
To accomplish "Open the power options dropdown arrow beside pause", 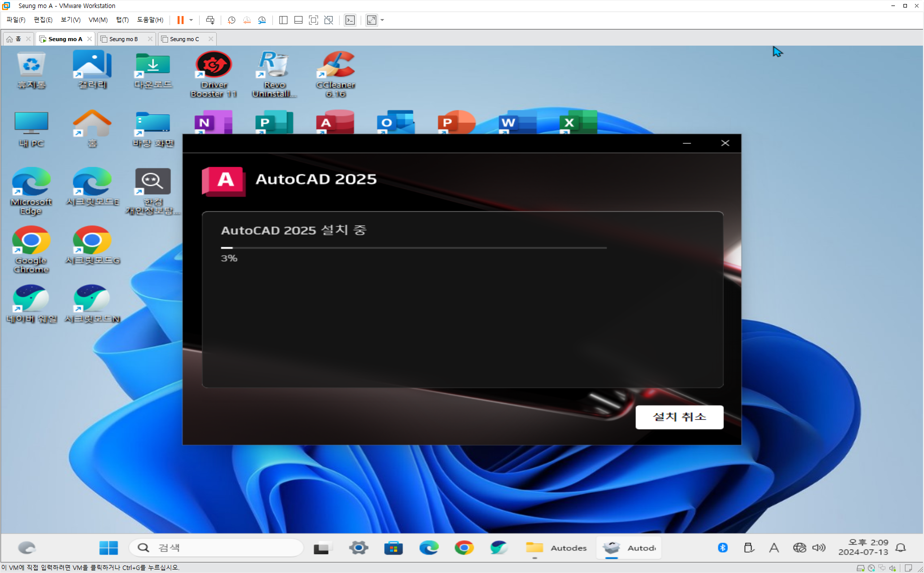I will (191, 20).
